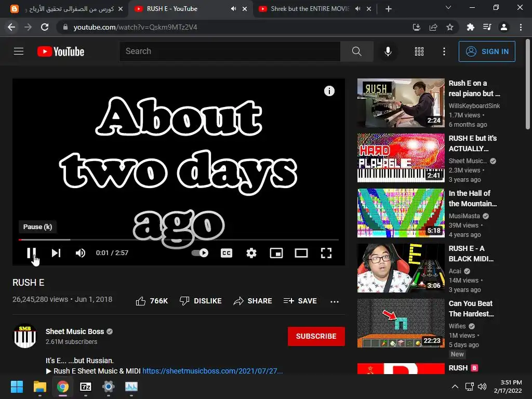This screenshot has width=532, height=399.
Task: Click the YouTube search box
Action: [230, 51]
